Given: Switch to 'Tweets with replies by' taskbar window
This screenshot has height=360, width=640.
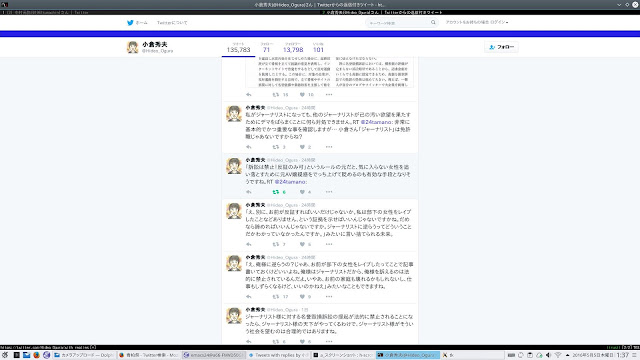Looking at the screenshot, I should pos(278,355).
